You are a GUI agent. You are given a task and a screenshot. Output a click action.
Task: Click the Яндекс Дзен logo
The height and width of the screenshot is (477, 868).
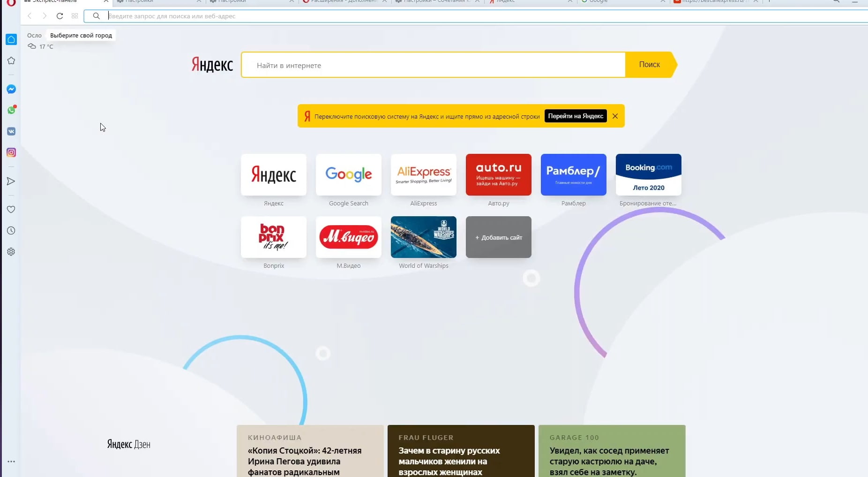129,444
